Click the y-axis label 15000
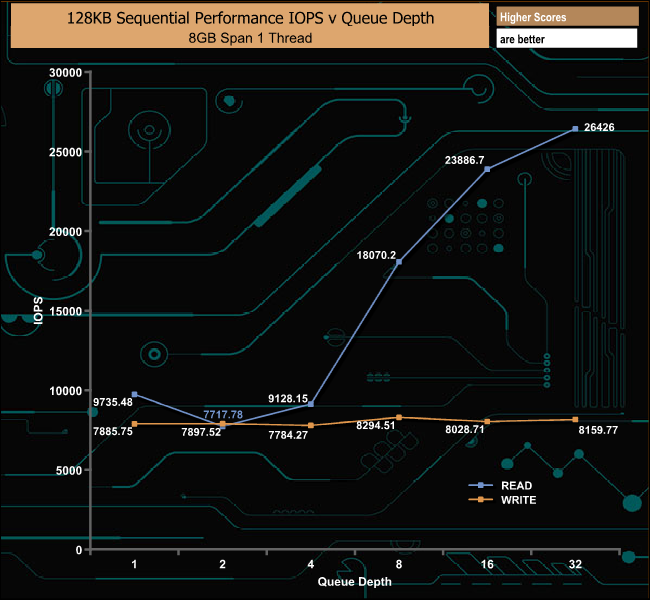 point(65,311)
